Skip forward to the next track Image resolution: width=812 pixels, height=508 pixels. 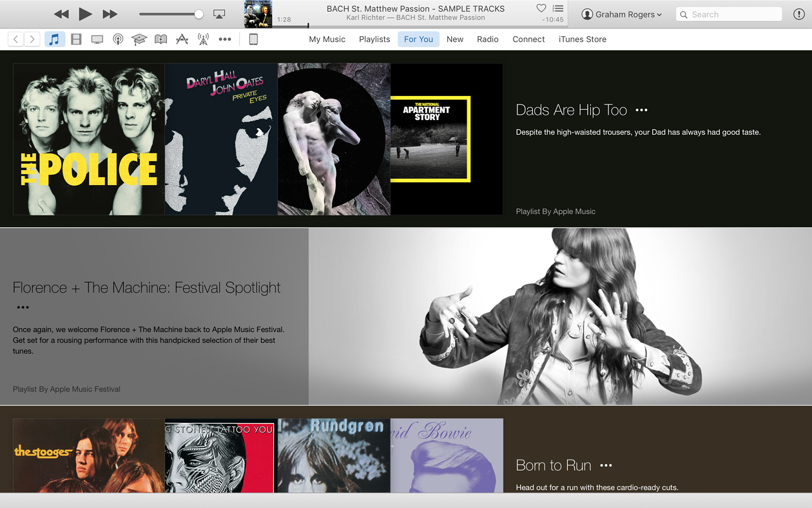[x=110, y=14]
